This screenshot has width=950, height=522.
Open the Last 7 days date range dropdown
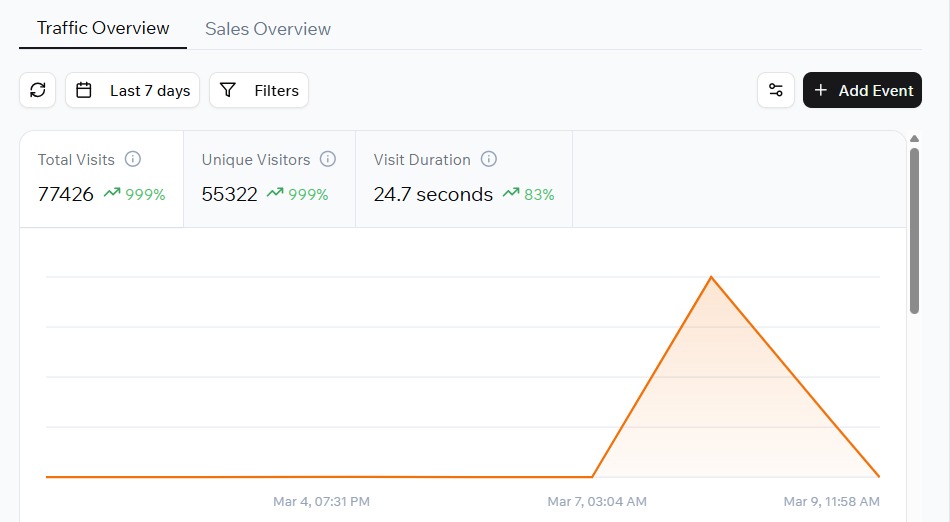133,90
